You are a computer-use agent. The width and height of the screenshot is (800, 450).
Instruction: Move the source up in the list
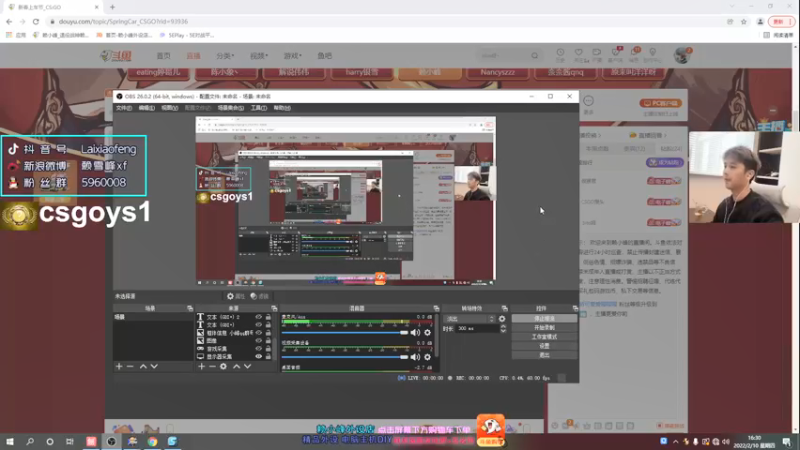236,366
